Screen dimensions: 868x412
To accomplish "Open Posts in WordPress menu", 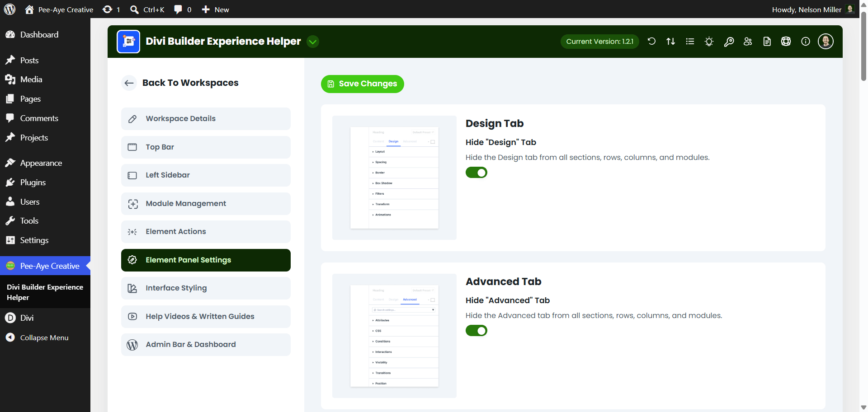I will [x=45, y=61].
